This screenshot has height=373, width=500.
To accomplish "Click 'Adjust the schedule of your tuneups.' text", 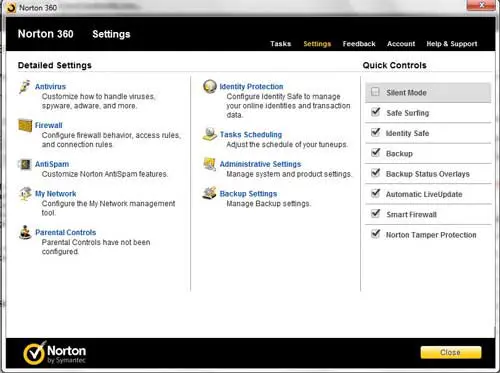I will [x=287, y=145].
